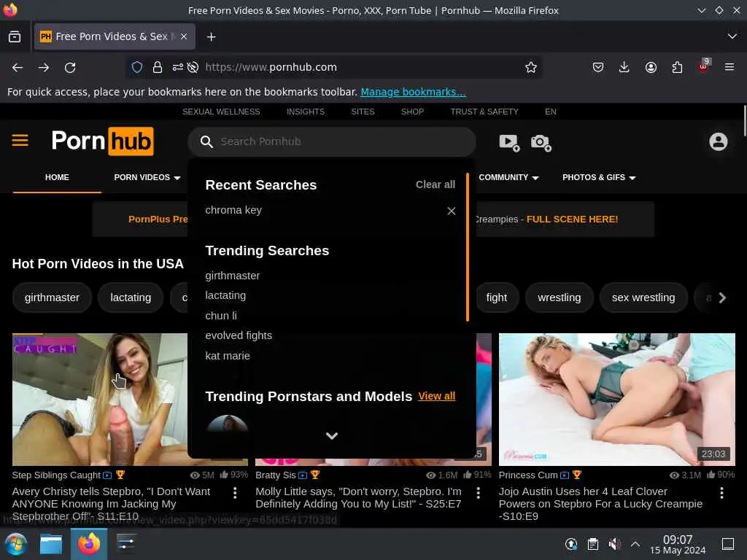Click the magnifier search icon
This screenshot has width=747, height=560.
(x=206, y=141)
